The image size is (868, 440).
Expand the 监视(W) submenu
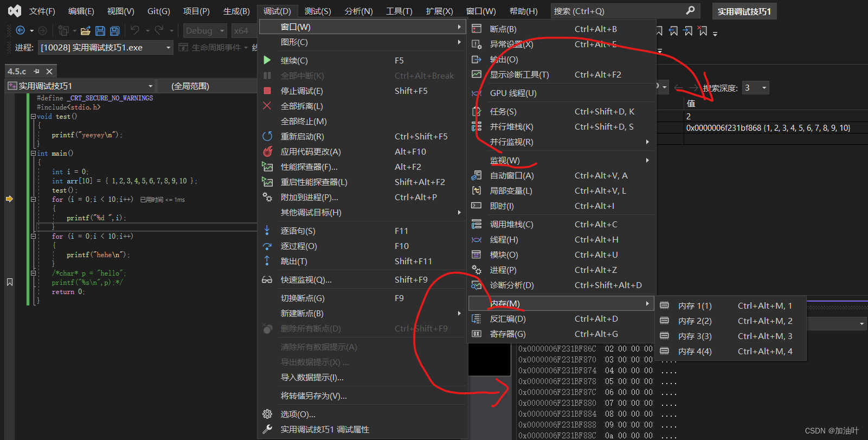562,160
